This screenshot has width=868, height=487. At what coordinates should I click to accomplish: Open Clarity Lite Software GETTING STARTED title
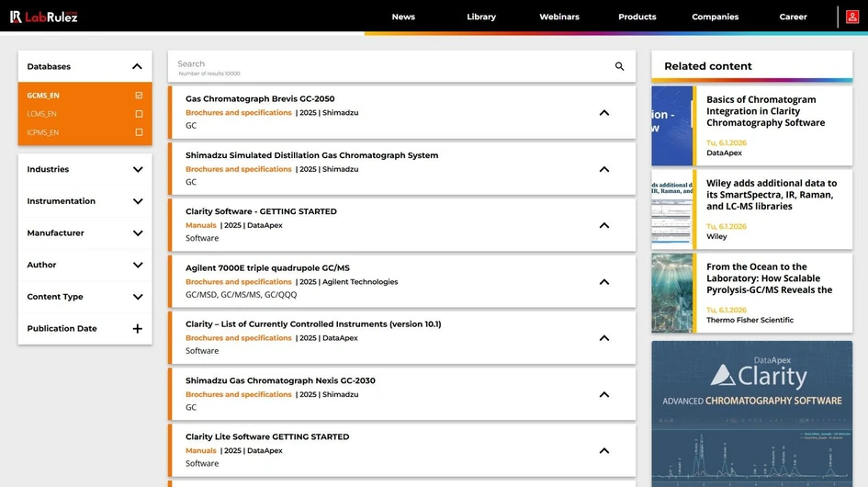coord(267,436)
